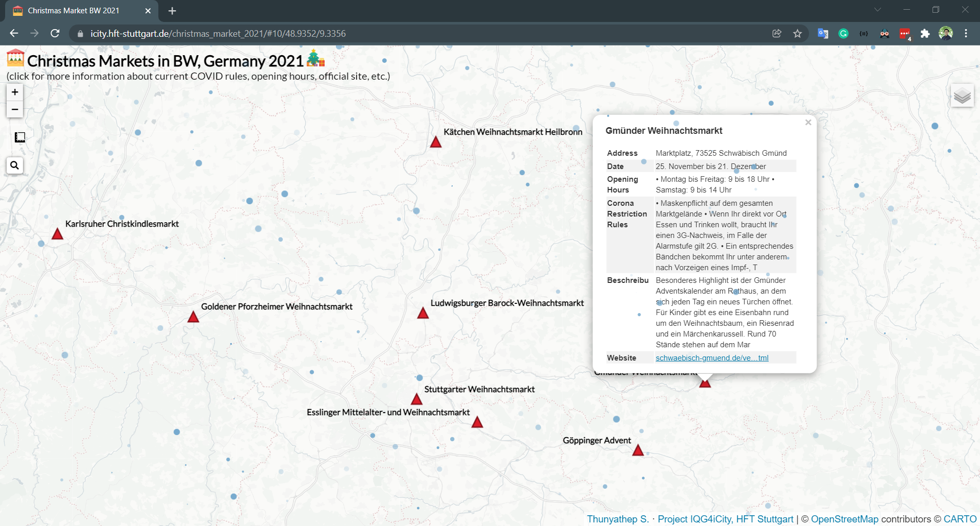The width and height of the screenshot is (980, 526).
Task: Open the CARTO attribution link
Action: 960,519
